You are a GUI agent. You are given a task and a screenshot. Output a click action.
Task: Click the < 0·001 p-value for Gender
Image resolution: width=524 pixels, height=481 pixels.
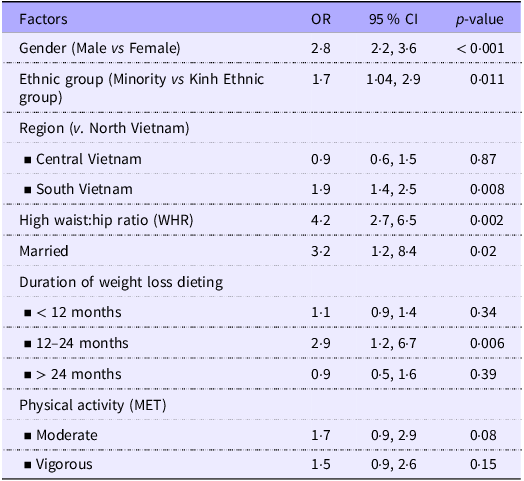(480, 48)
